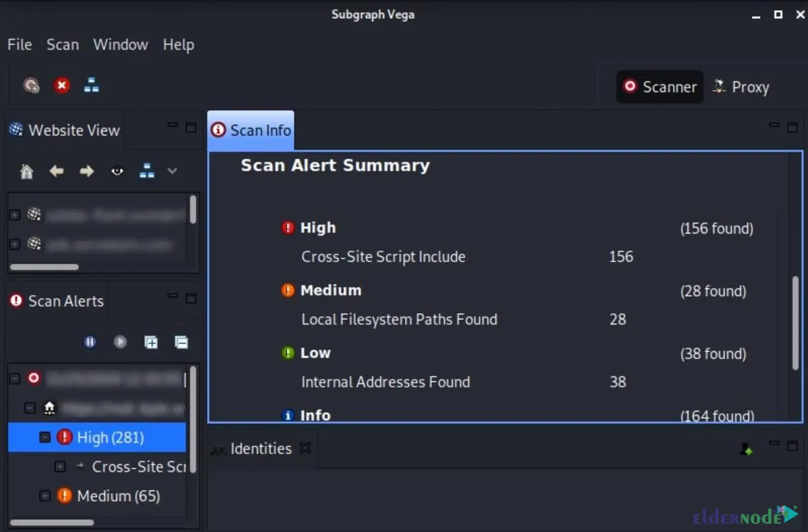The image size is (808, 532).
Task: Click the red stop scan icon
Action: (62, 86)
